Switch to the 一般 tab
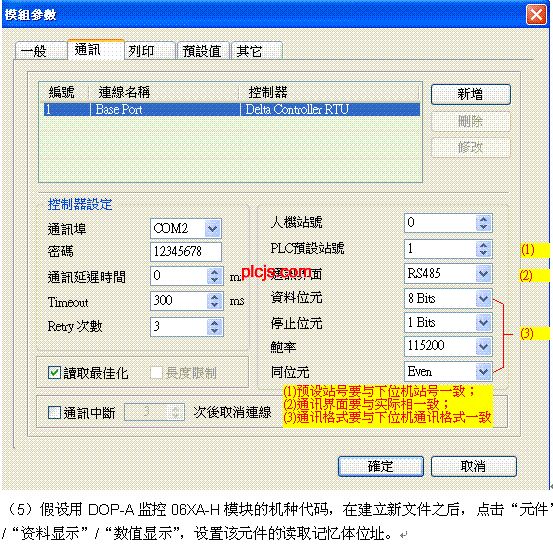The image size is (553, 545). (x=41, y=51)
